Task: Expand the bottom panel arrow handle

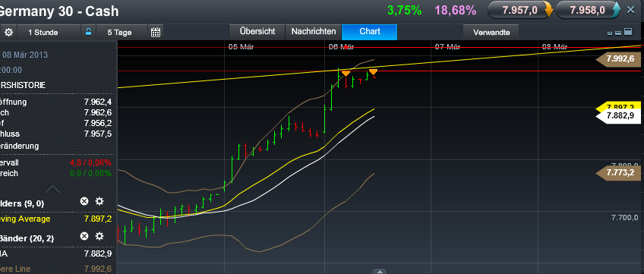Action: [x=380, y=271]
